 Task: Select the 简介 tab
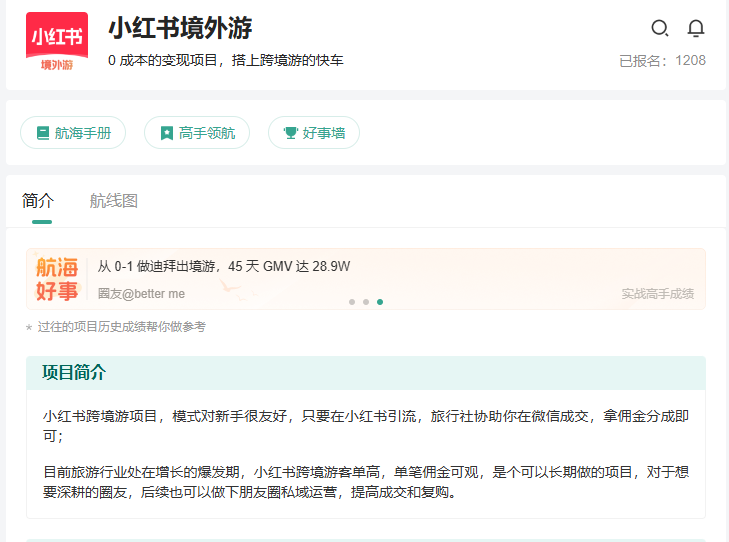click(x=38, y=201)
